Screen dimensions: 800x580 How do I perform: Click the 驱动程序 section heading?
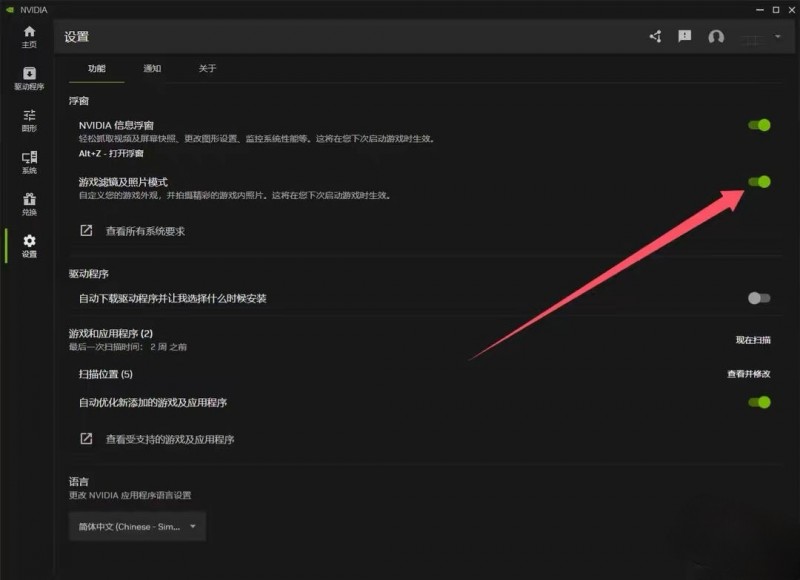89,273
